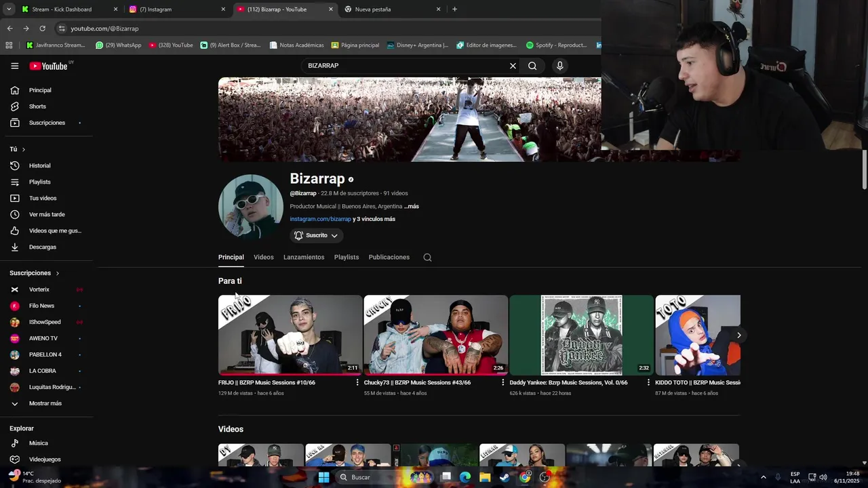The image size is (868, 488).
Task: Open y 3 vínculos más
Action: coord(374,220)
